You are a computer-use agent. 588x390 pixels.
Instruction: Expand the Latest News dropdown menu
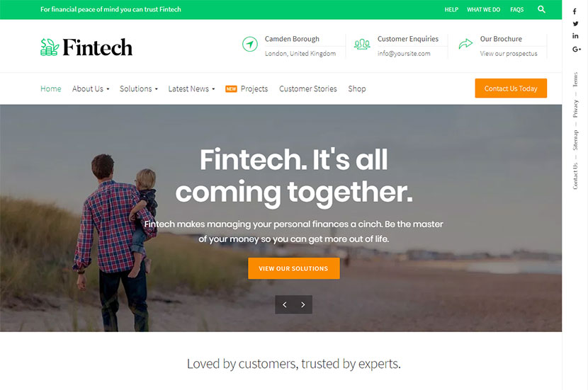pos(191,88)
